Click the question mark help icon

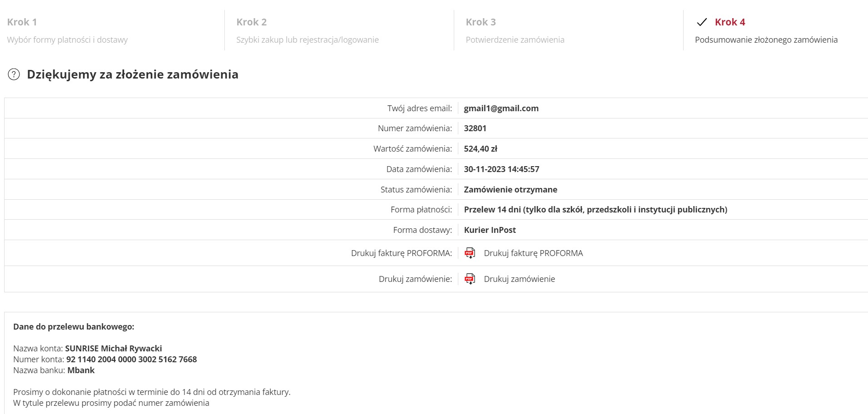(14, 74)
